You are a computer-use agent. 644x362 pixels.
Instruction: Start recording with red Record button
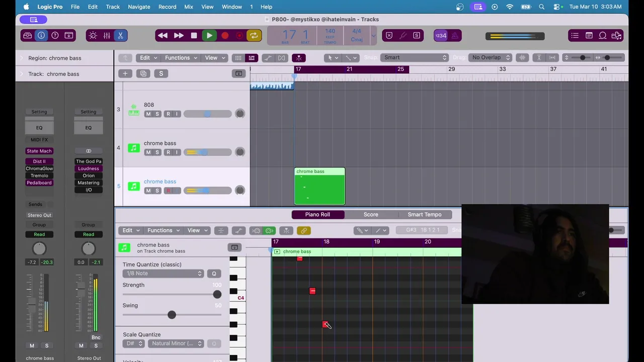click(225, 36)
